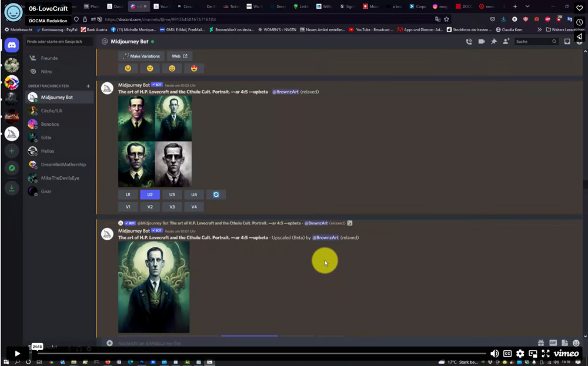
Task: Open the Gnar direct message
Action: point(59,192)
